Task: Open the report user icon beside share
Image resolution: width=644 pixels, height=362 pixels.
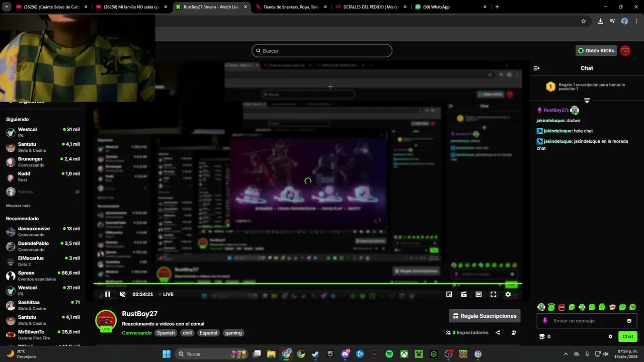Action: pyautogui.click(x=514, y=332)
